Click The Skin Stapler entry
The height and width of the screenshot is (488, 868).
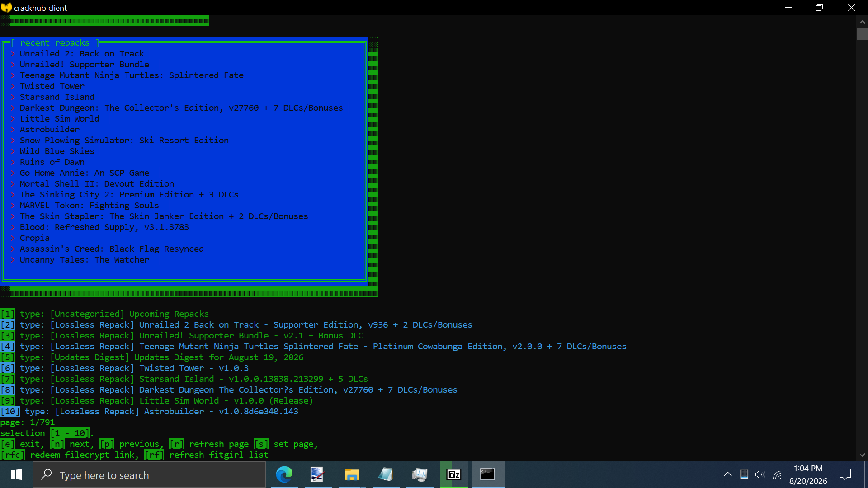pyautogui.click(x=164, y=216)
